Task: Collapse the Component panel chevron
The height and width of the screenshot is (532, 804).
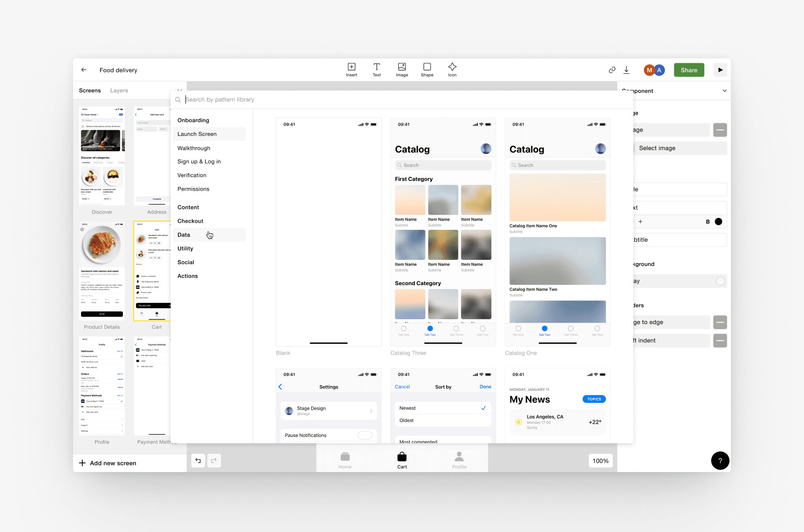Action: pyautogui.click(x=724, y=91)
